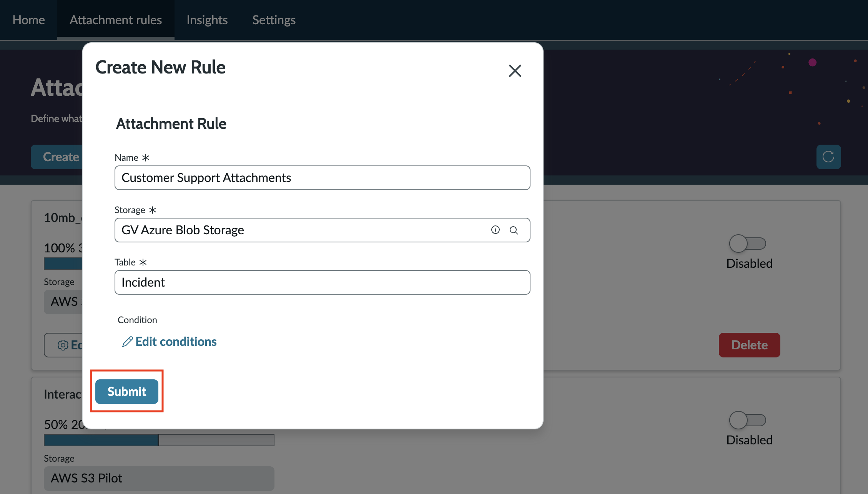The image size is (868, 494).
Task: Click the Storage field info icon
Action: [496, 230]
